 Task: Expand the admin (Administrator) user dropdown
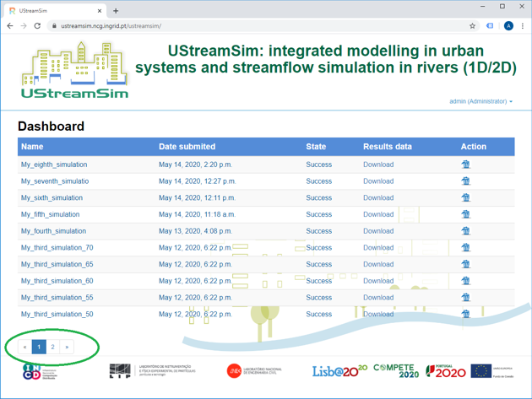tap(480, 101)
